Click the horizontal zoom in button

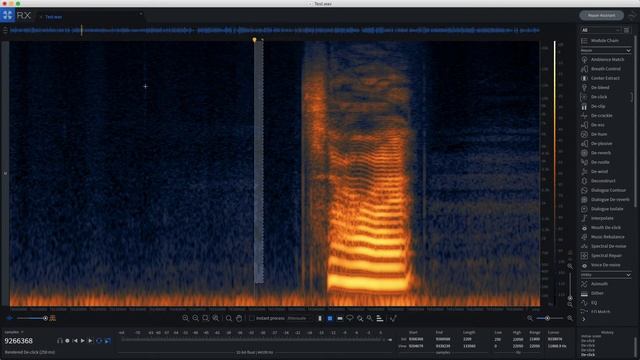click(186, 318)
